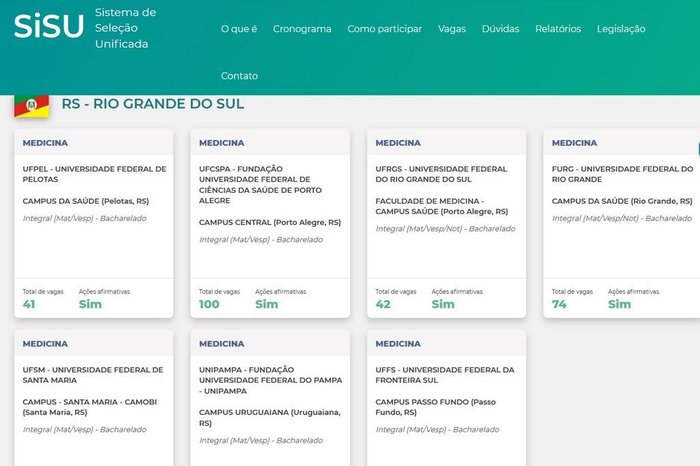
Task: Click 'Sistema de Seleção Unificada' title text
Action: (x=125, y=28)
